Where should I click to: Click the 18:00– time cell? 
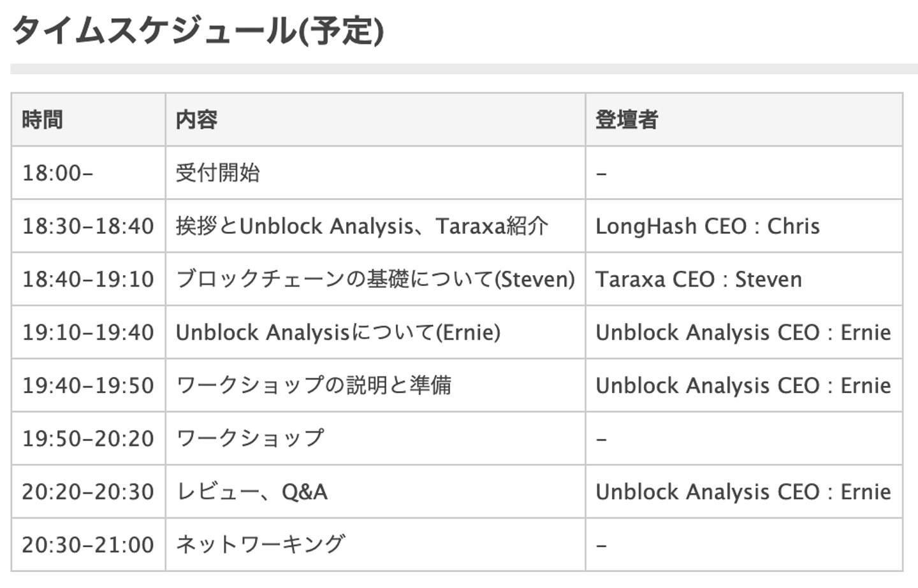click(x=57, y=173)
